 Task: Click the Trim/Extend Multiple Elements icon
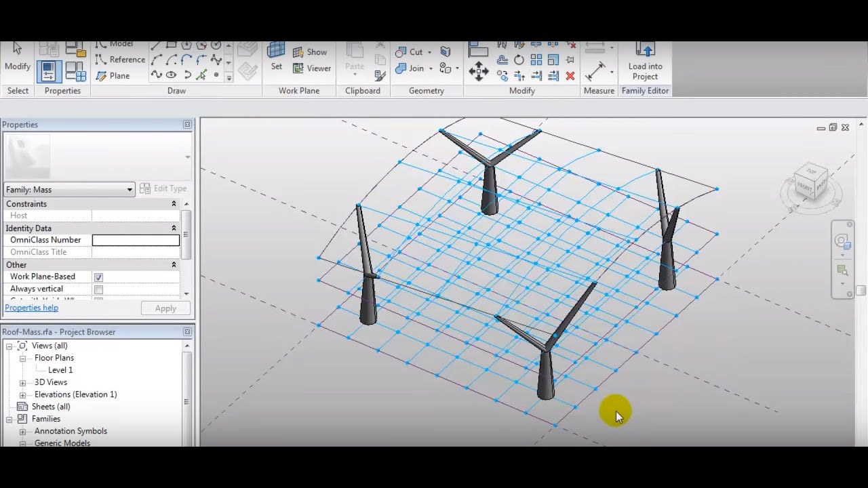pos(553,76)
